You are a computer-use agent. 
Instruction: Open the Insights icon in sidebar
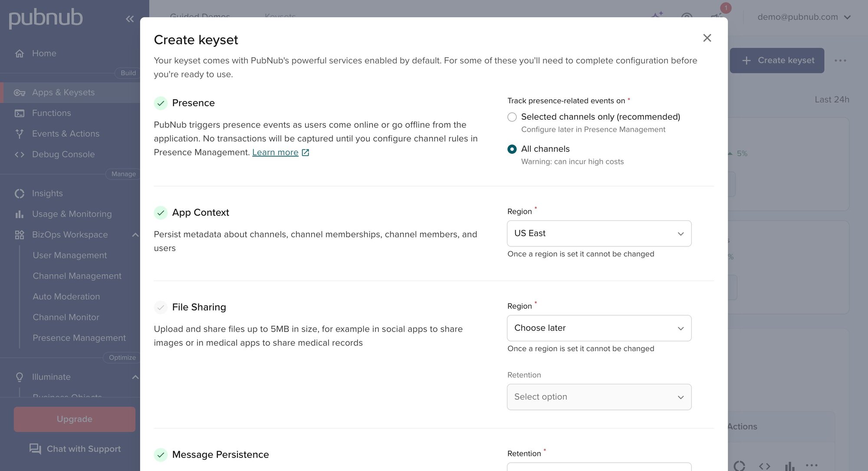(20, 193)
